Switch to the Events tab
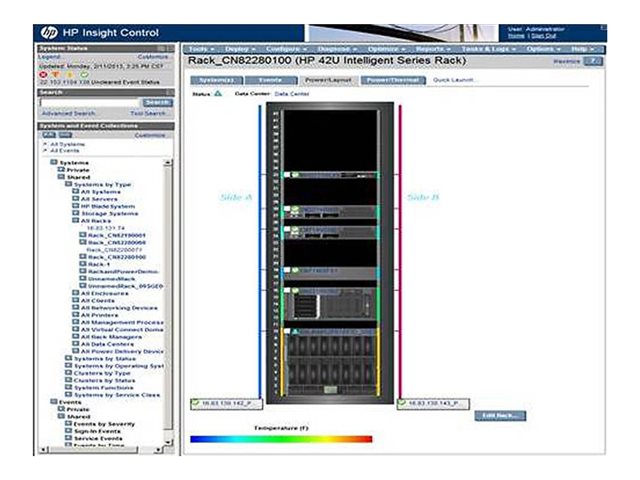Screen dimensions: 640x480 point(271,80)
